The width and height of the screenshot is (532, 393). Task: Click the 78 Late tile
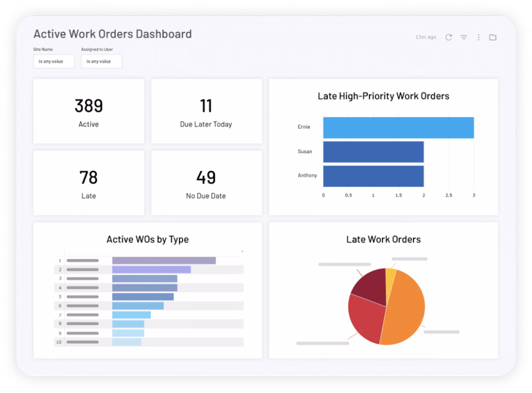click(89, 183)
